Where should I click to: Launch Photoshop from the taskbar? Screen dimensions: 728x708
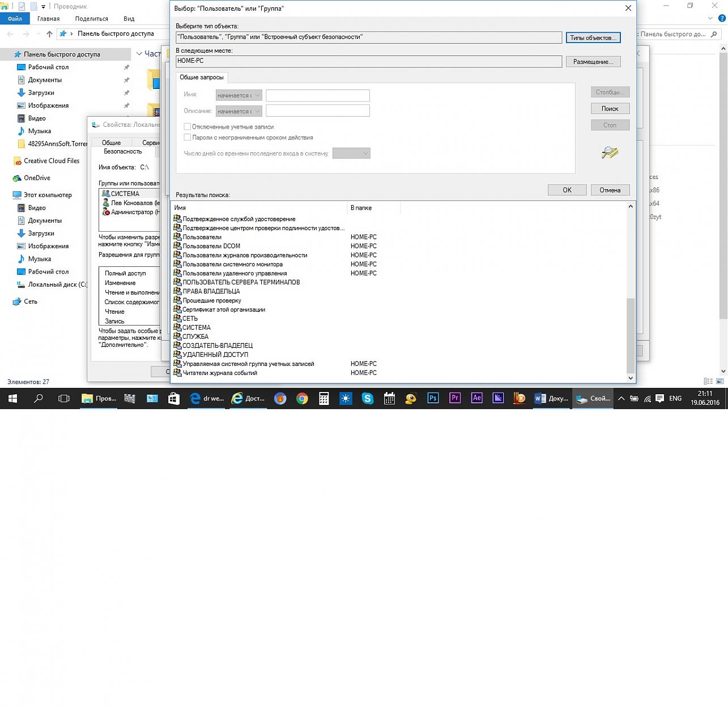point(433,398)
